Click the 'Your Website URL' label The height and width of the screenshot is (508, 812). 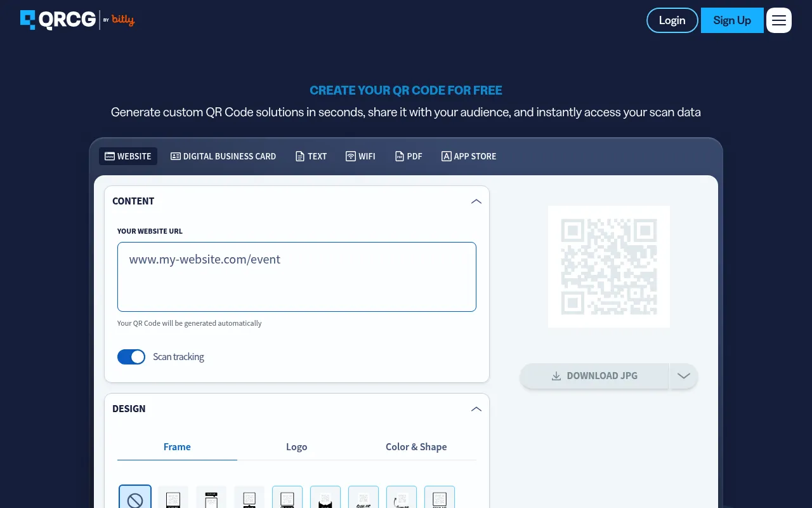tap(150, 231)
